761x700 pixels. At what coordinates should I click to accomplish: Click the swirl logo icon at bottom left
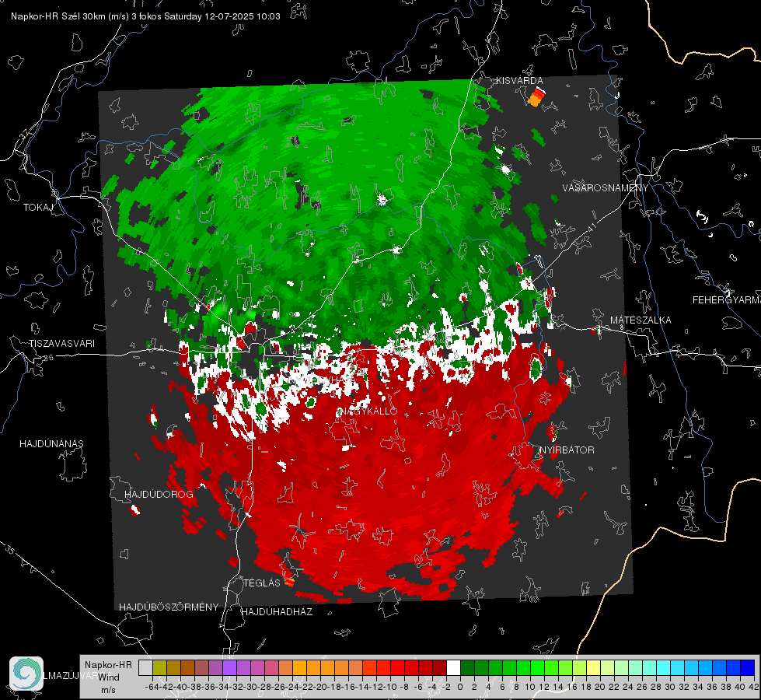click(x=26, y=674)
